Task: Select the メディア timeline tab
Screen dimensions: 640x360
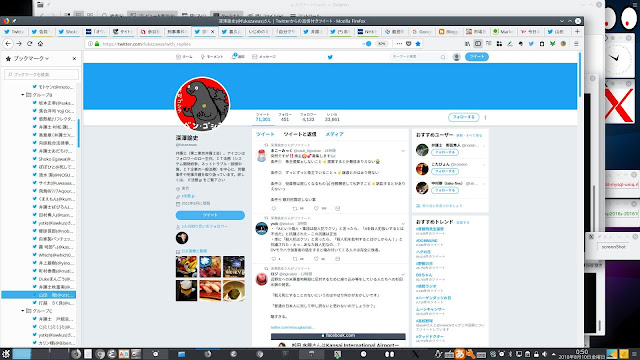Action: pos(334,134)
